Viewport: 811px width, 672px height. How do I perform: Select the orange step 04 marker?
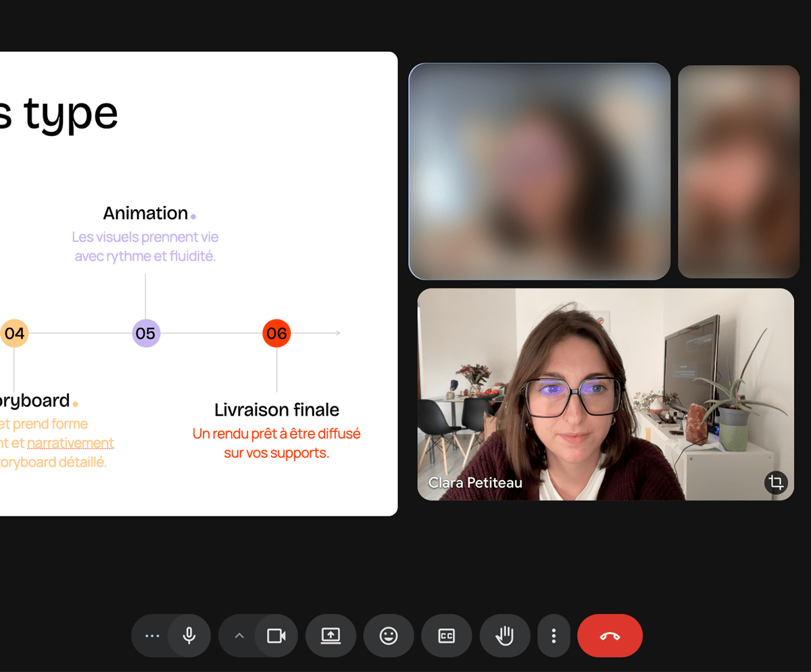(x=14, y=333)
